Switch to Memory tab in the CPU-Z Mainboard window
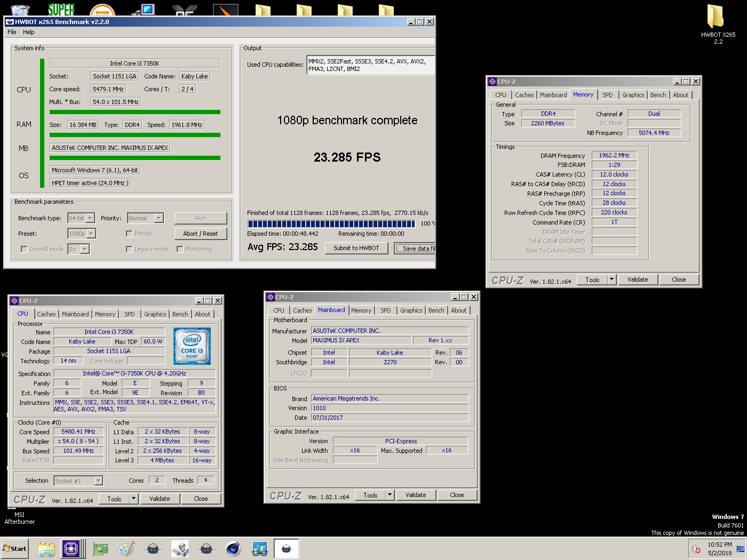Image resolution: width=747 pixels, height=560 pixels. [x=361, y=310]
